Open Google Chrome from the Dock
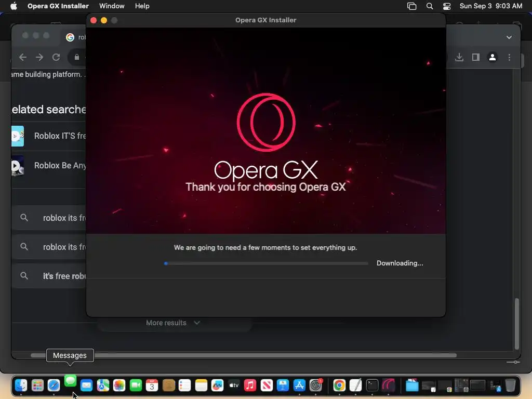 click(x=339, y=385)
